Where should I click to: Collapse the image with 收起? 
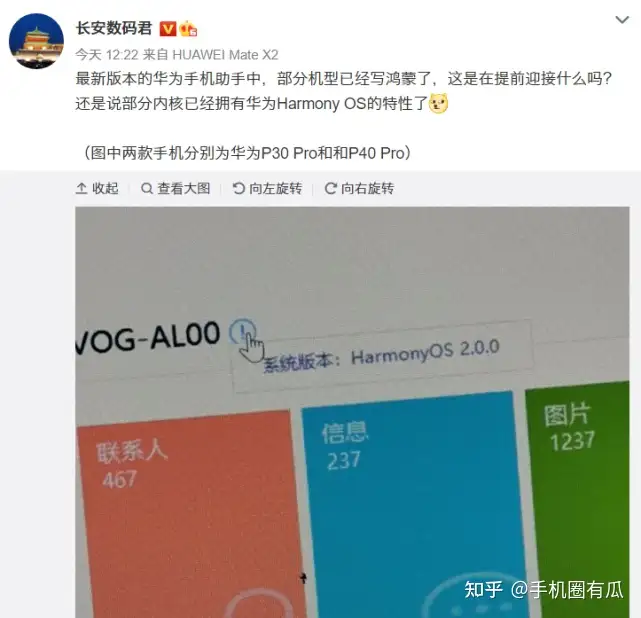(97, 188)
